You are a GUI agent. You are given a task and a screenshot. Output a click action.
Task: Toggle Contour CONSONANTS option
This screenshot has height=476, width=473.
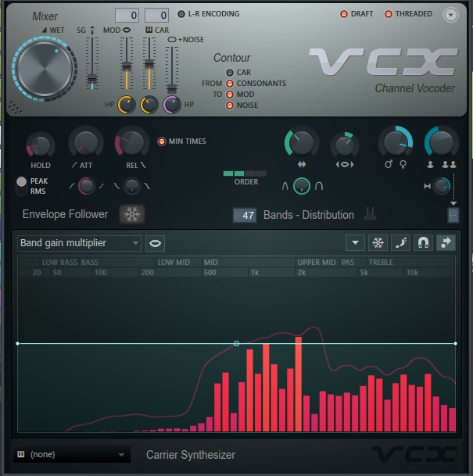[230, 84]
